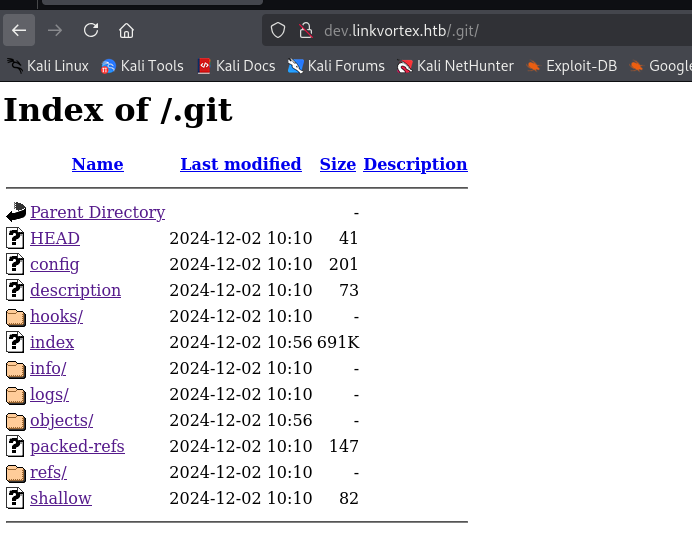Click the 2024-12-02 10:56 date of objects/
The width and height of the screenshot is (692, 557).
(x=241, y=421)
